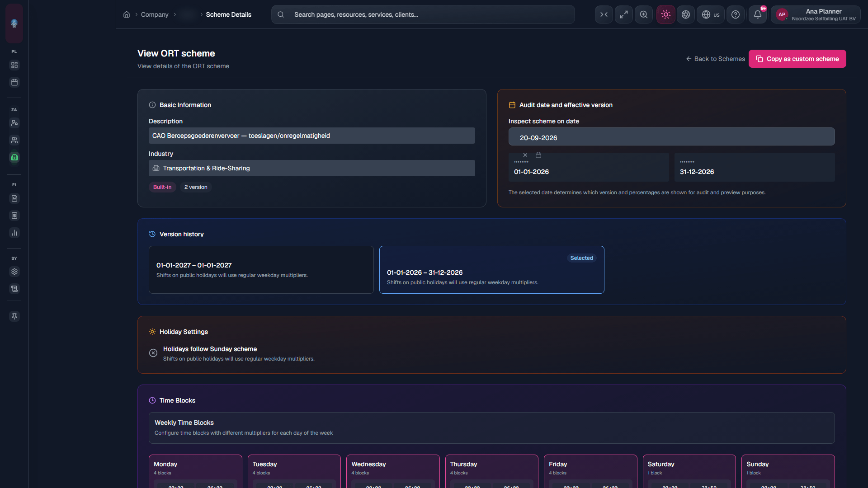
Task: Click the Time Blocks clock icon
Action: (152, 400)
